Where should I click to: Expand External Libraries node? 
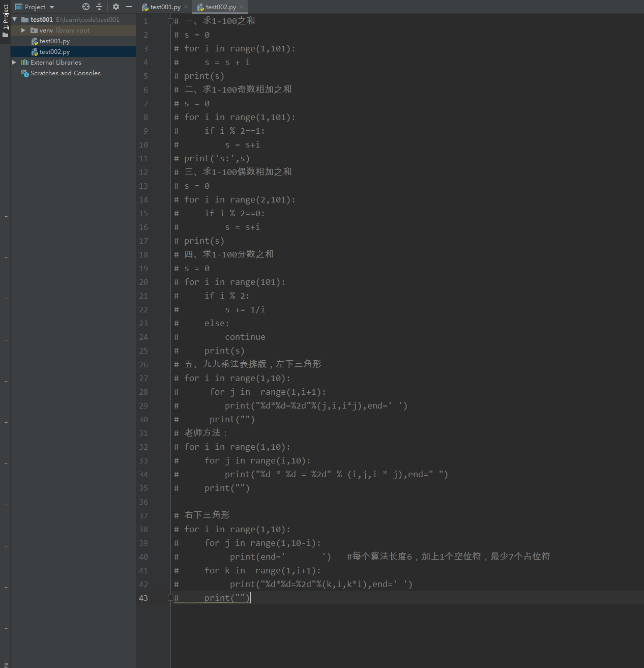click(x=14, y=63)
